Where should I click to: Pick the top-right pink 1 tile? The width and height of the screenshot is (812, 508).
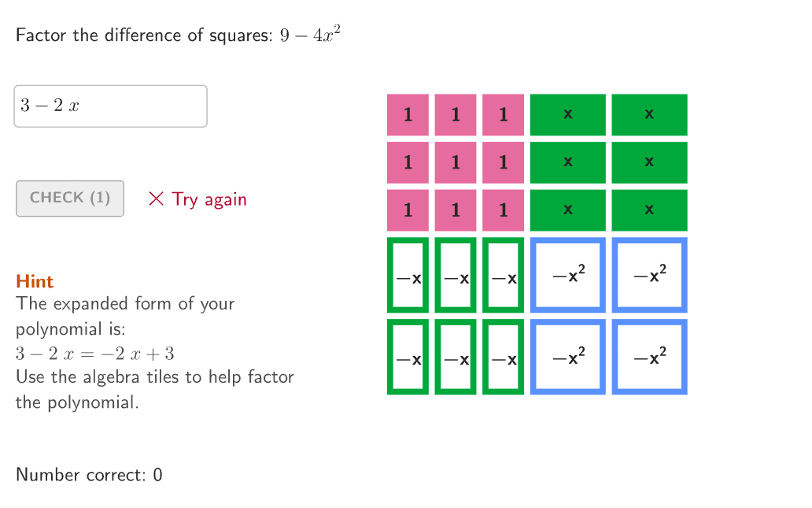[503, 115]
